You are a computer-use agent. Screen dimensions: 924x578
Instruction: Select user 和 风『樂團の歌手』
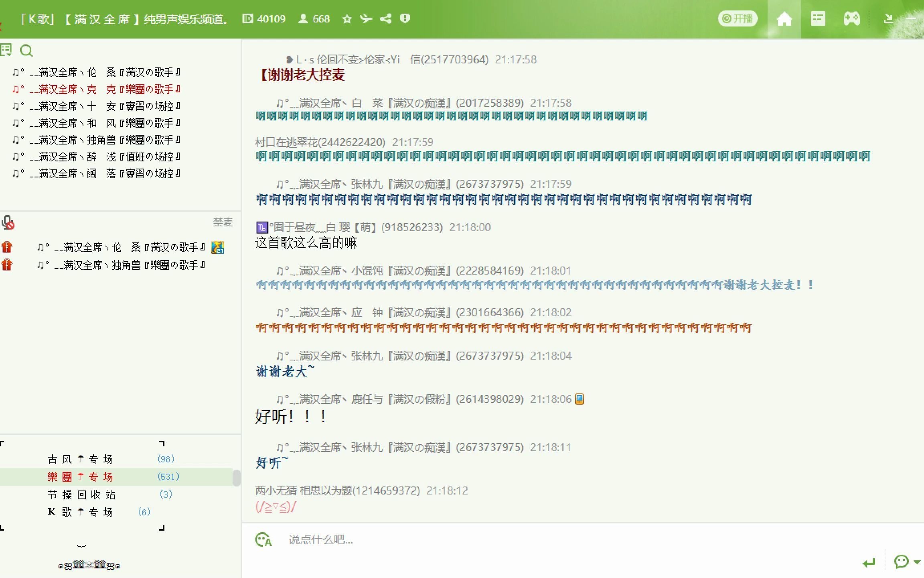[x=96, y=123]
